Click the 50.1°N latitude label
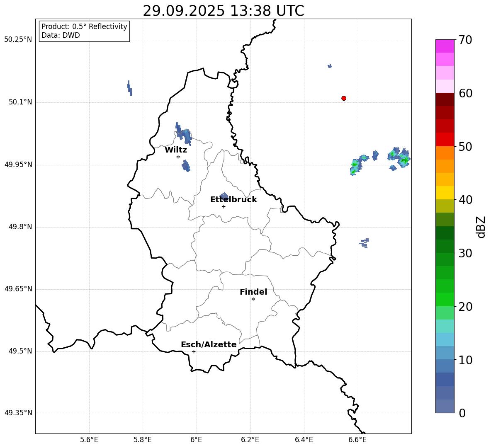This screenshot has height=448, width=491. (21, 102)
